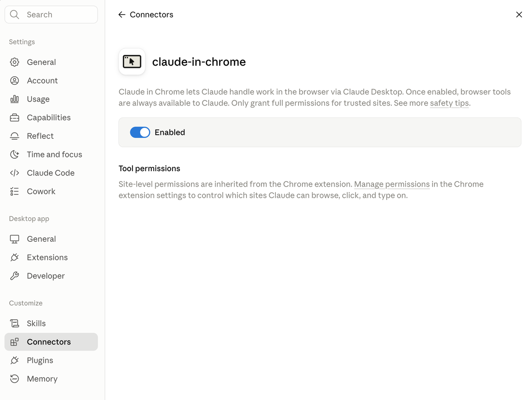The width and height of the screenshot is (532, 400).
Task: Open the Memory label
Action: [42, 379]
